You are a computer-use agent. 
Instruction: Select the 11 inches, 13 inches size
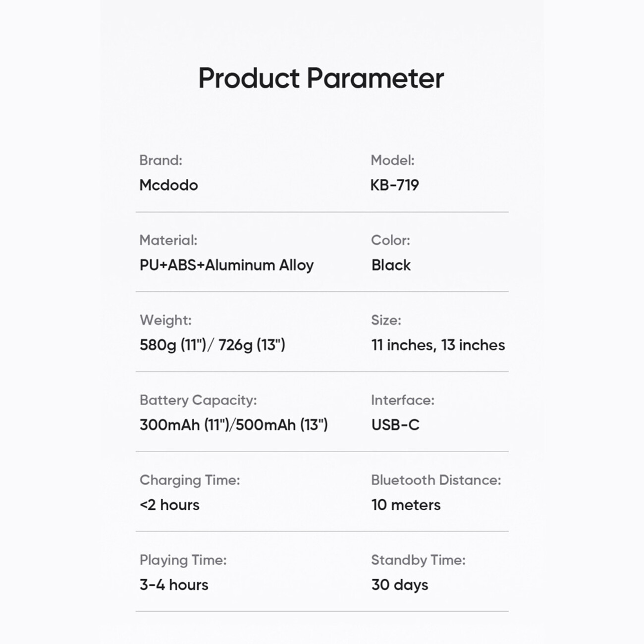click(438, 345)
